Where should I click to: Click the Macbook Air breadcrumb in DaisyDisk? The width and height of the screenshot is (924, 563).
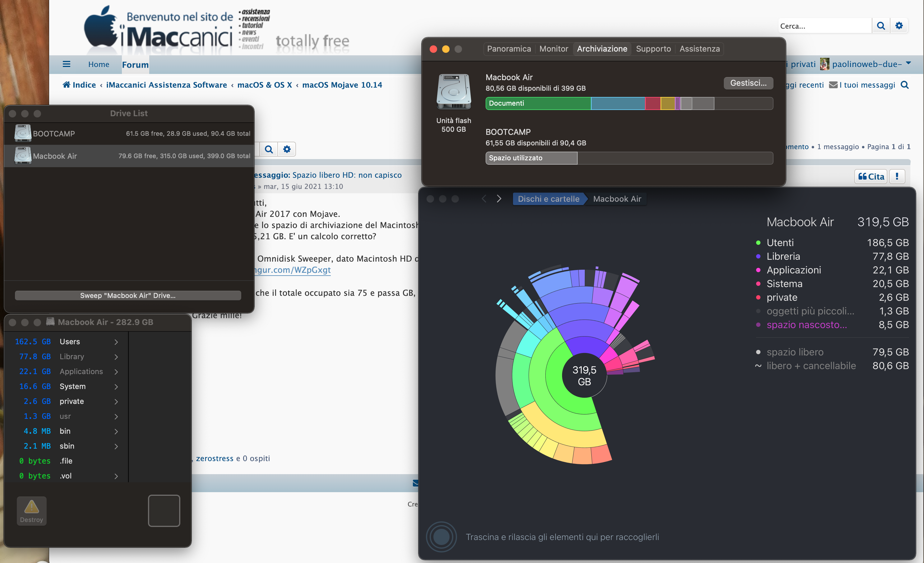click(617, 199)
